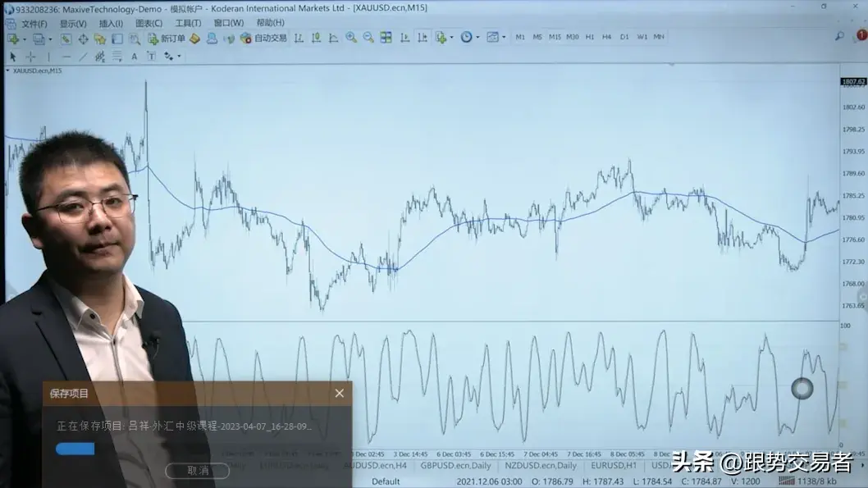Open the 显示(V) menu
This screenshot has width=868, height=488.
tap(73, 24)
